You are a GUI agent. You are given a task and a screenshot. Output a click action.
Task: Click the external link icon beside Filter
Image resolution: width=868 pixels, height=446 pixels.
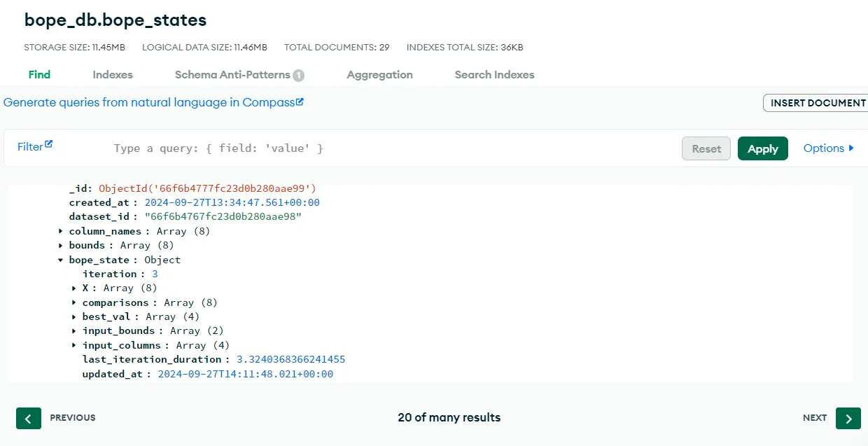coord(50,143)
